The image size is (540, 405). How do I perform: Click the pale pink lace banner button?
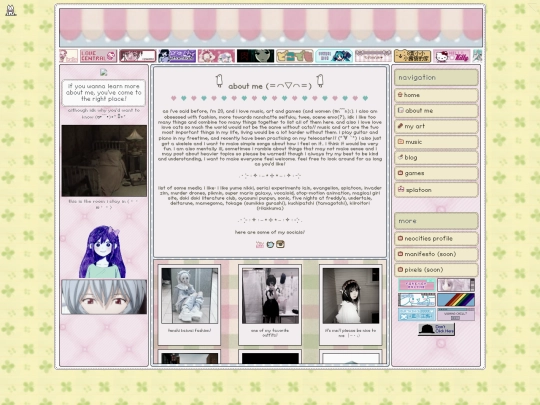coord(373,56)
